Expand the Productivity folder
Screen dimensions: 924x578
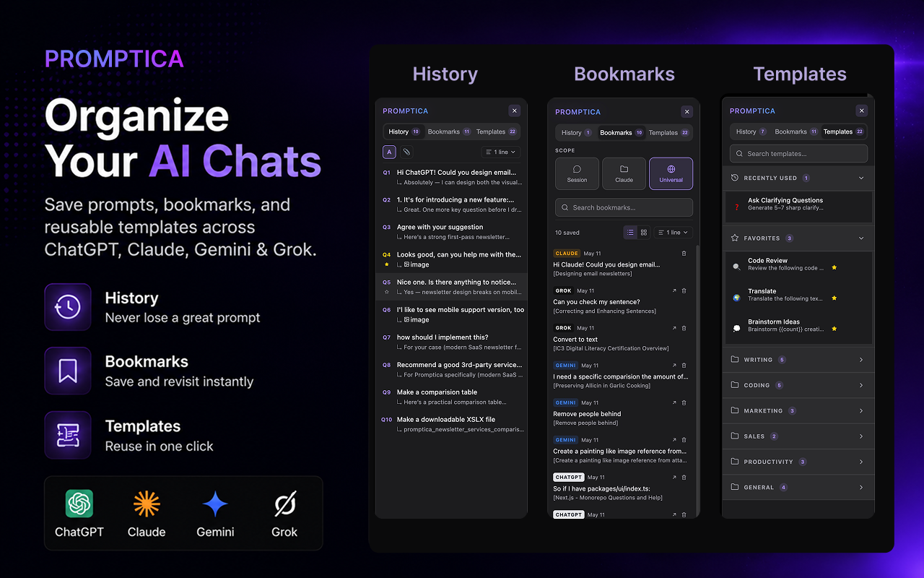(798, 462)
